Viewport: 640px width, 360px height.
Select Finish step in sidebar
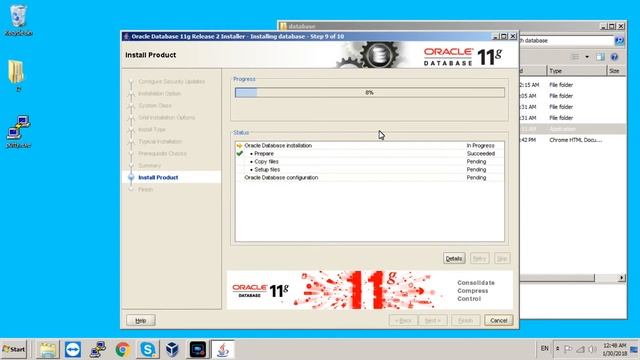coord(145,189)
